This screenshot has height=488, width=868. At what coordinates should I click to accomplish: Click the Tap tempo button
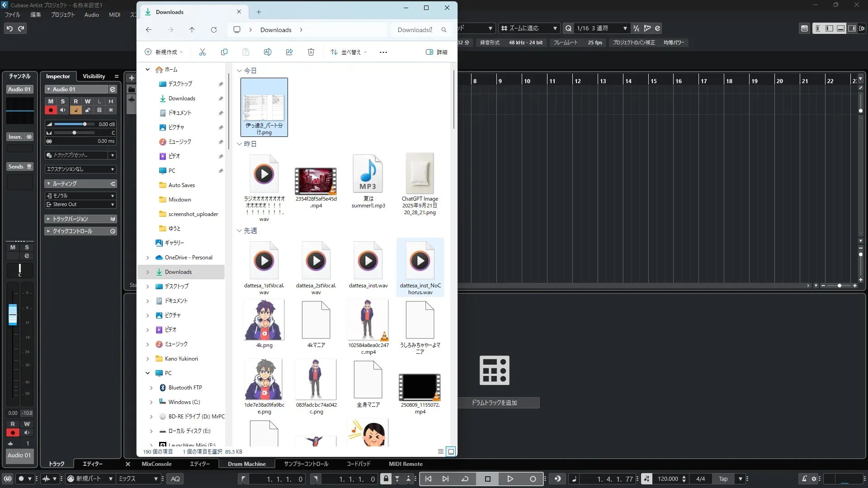(723, 479)
